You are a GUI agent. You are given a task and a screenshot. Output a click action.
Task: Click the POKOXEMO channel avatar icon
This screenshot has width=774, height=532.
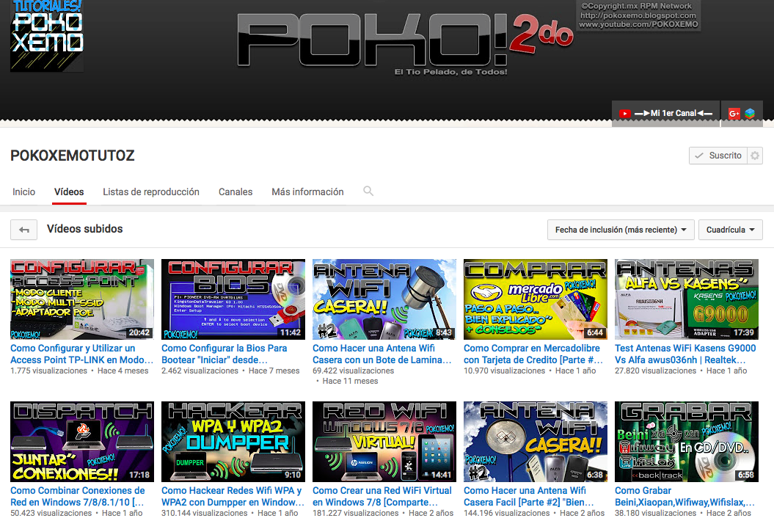coord(47,35)
